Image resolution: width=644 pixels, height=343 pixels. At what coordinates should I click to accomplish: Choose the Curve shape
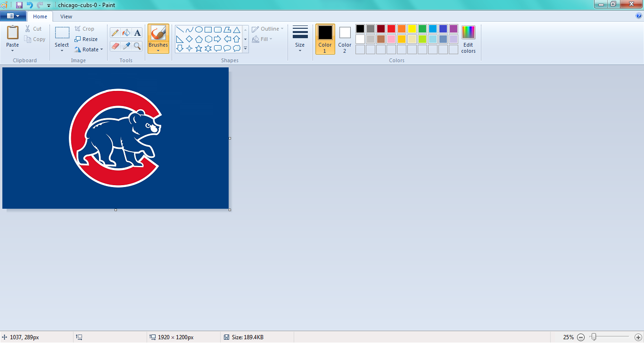click(x=189, y=30)
